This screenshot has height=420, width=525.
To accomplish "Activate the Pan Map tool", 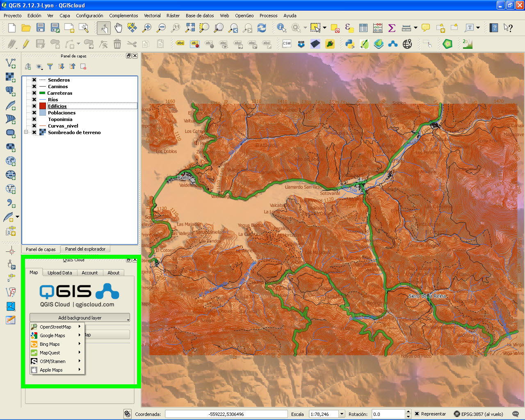I will tap(118, 28).
